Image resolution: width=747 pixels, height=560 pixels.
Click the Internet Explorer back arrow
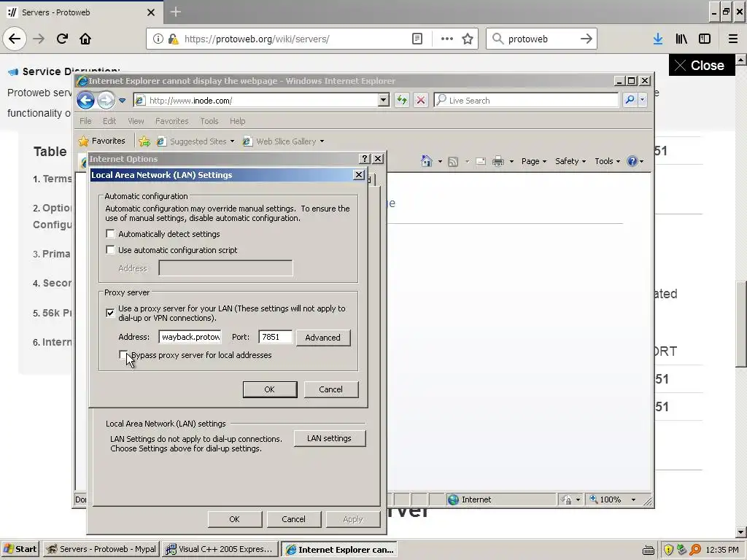pos(86,101)
